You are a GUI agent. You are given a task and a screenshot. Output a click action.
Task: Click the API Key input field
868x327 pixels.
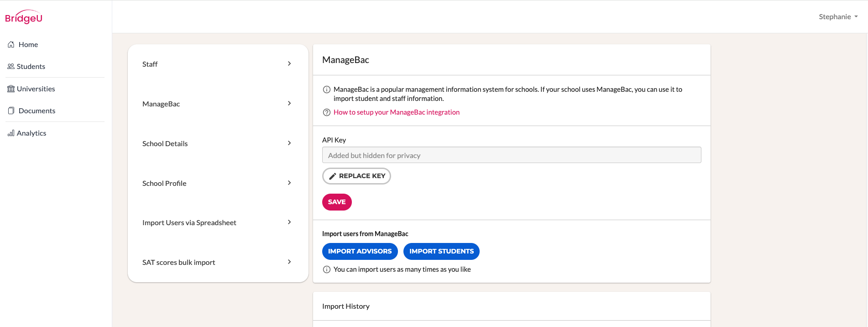click(512, 155)
